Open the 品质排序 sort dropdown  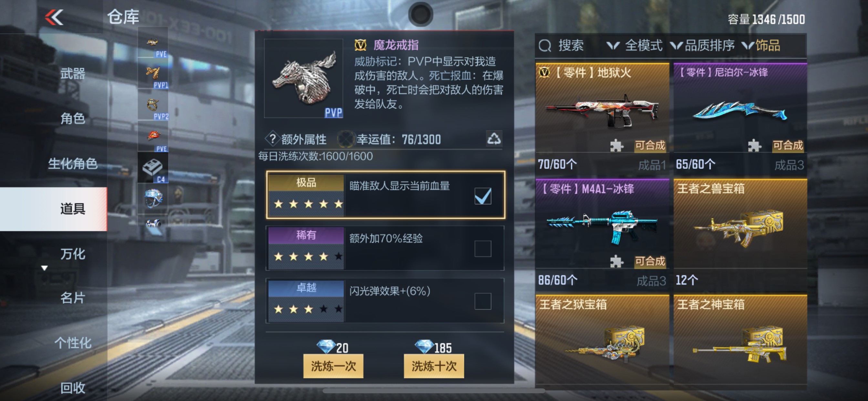702,46
